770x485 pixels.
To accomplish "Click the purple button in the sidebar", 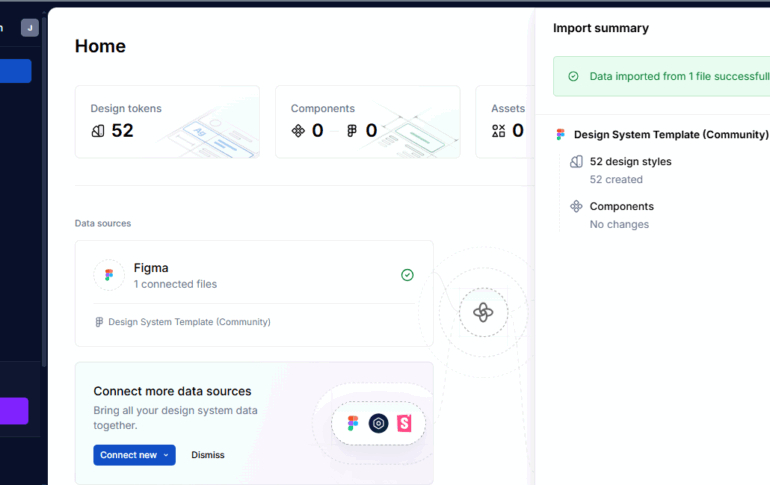I will pos(14,411).
